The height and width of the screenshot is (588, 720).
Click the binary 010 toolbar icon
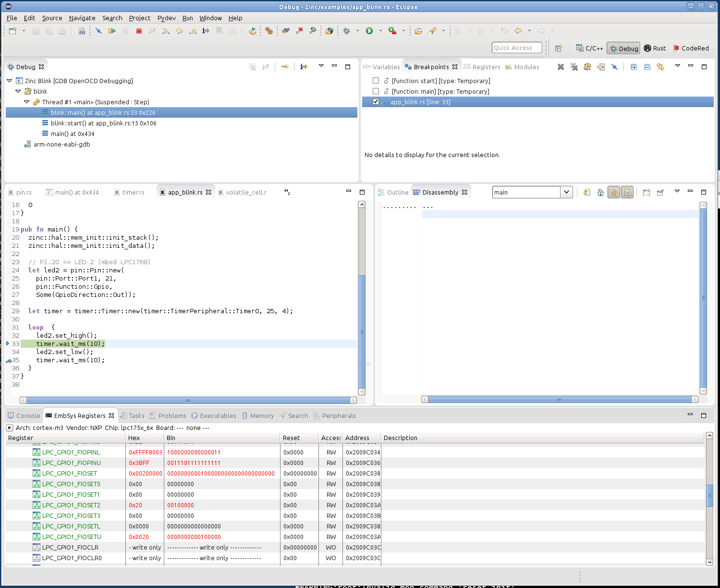coord(82,31)
